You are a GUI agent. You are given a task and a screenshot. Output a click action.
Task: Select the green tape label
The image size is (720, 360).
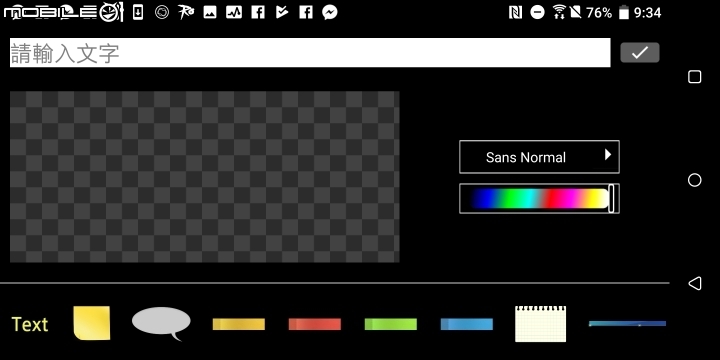click(x=391, y=324)
